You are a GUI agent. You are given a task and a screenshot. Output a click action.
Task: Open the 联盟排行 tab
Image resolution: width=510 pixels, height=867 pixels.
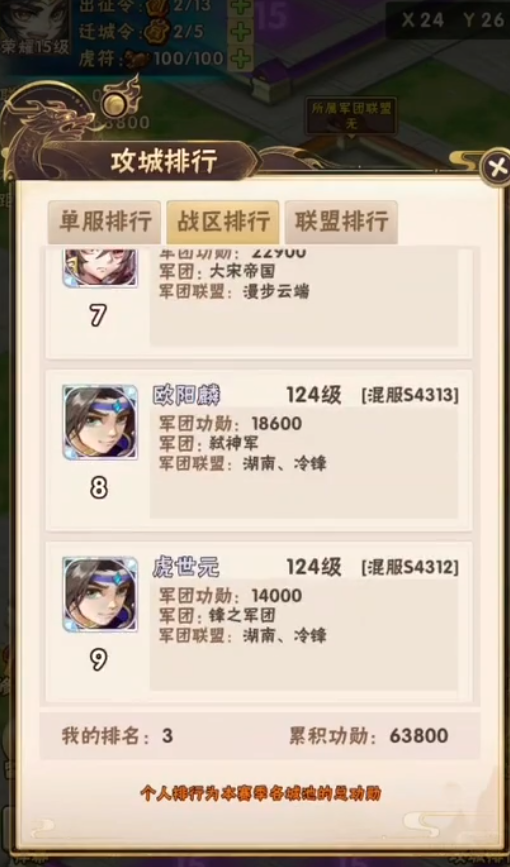[x=341, y=222]
